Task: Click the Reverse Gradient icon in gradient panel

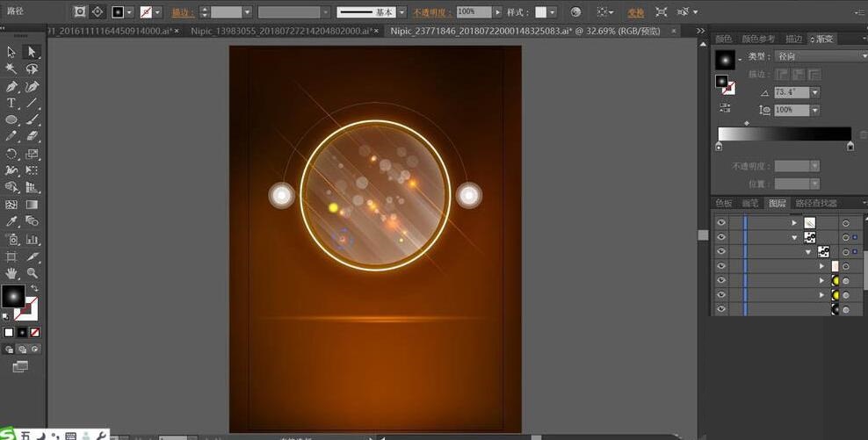Action: tap(725, 109)
